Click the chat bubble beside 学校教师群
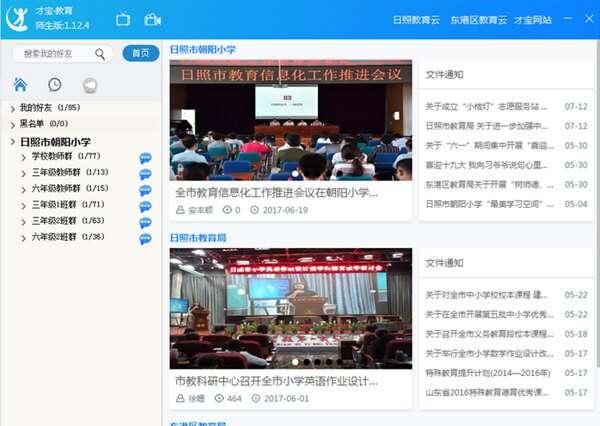Screen dimensions: 600x426 pos(146,157)
